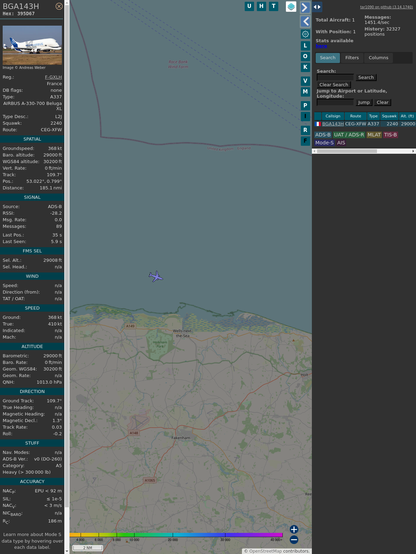Click the AIS legend label

(341, 143)
